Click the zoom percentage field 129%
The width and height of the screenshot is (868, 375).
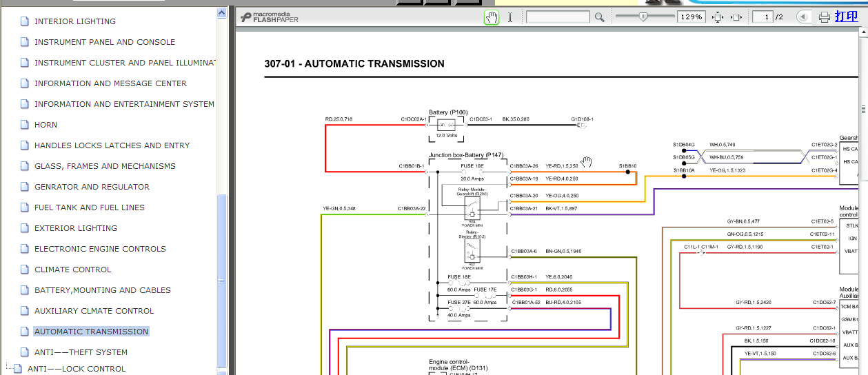(691, 17)
